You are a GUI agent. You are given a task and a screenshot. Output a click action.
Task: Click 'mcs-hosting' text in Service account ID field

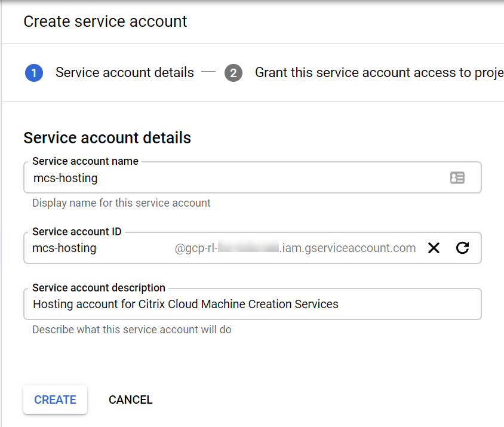coord(64,248)
